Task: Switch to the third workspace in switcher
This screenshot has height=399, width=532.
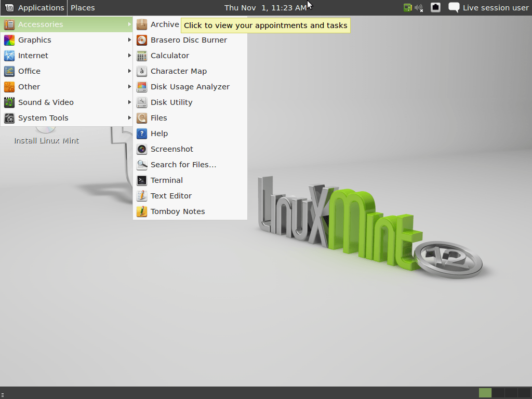Action: pyautogui.click(x=511, y=393)
